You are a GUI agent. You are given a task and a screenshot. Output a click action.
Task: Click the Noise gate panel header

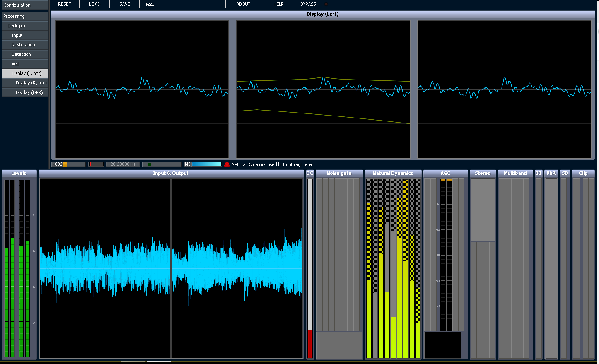339,173
